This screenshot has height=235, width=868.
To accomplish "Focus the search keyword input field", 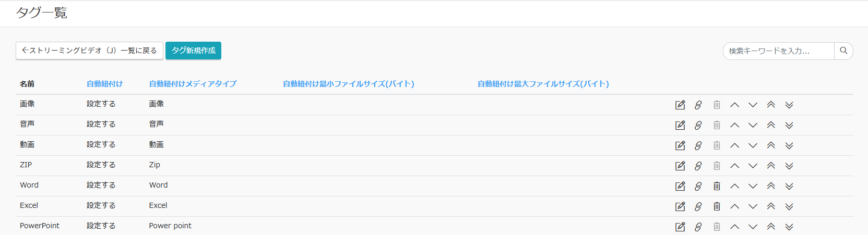I will 778,51.
